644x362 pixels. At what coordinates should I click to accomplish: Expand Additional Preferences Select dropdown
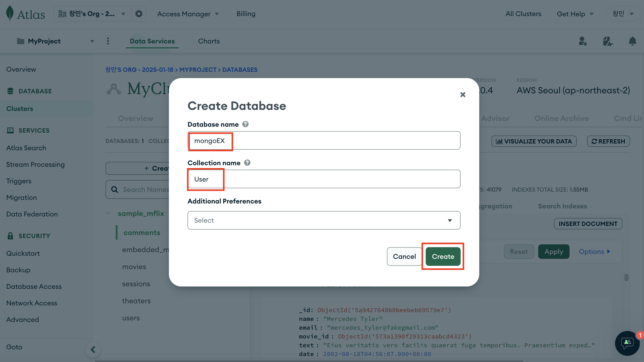(x=324, y=220)
